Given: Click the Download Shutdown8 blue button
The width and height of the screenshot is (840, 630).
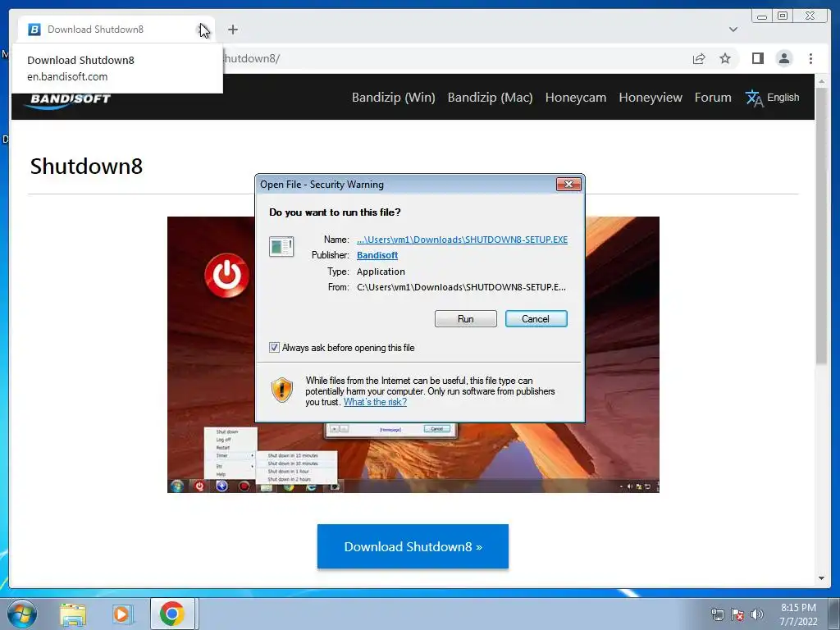Looking at the screenshot, I should coord(413,546).
